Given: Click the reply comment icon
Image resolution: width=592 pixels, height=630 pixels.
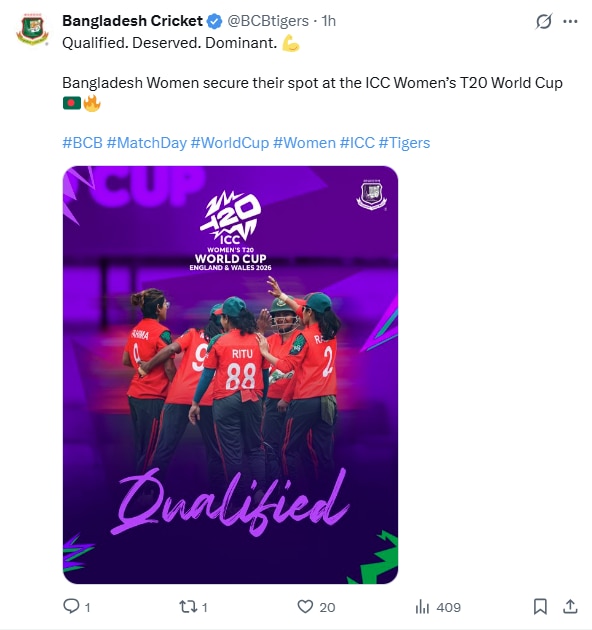Looking at the screenshot, I should (x=72, y=606).
